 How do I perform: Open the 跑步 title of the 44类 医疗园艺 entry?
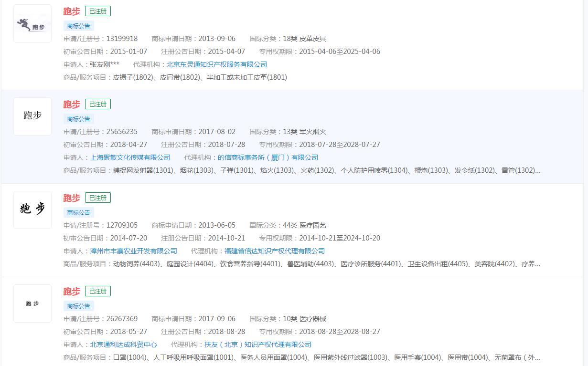pyautogui.click(x=72, y=198)
